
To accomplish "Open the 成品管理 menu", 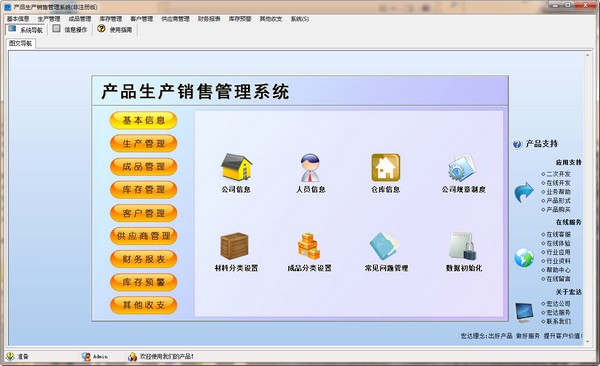I will pyautogui.click(x=80, y=19).
